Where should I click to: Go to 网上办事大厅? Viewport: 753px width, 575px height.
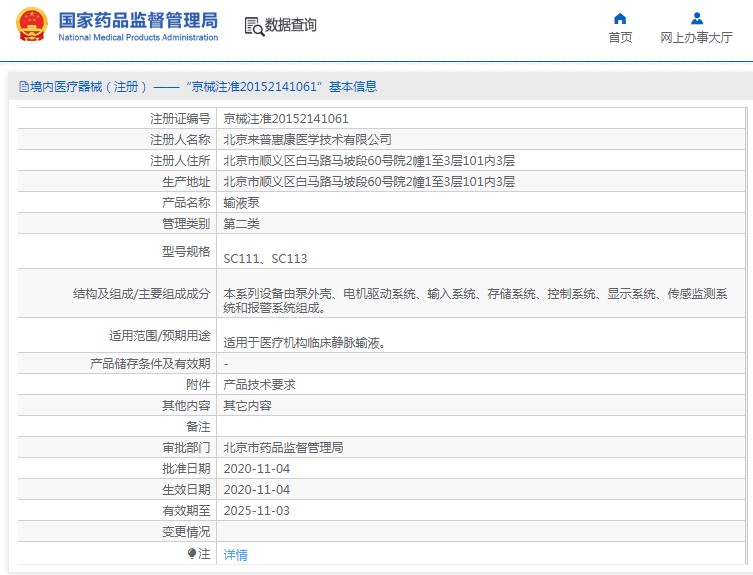(x=696, y=37)
